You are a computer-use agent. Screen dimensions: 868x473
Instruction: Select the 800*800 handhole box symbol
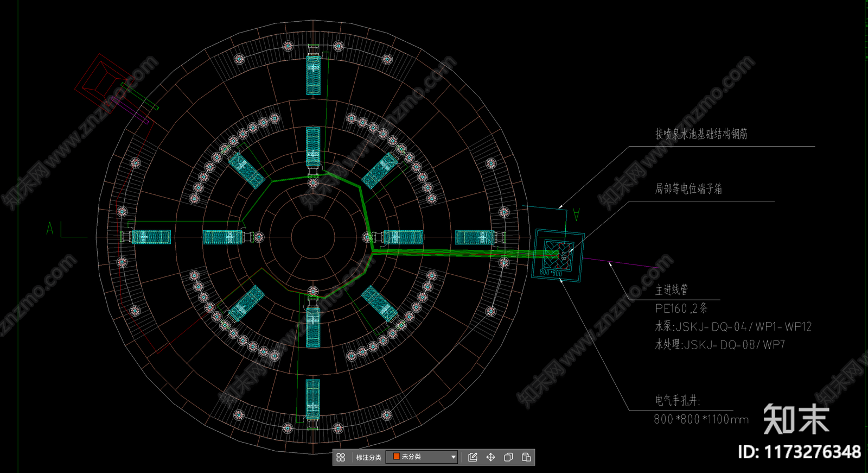pos(558,255)
